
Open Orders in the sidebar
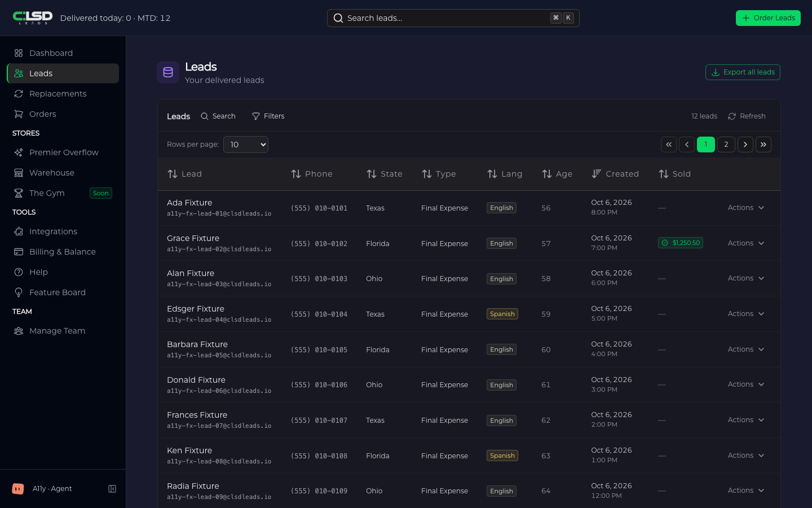[x=63, y=114]
